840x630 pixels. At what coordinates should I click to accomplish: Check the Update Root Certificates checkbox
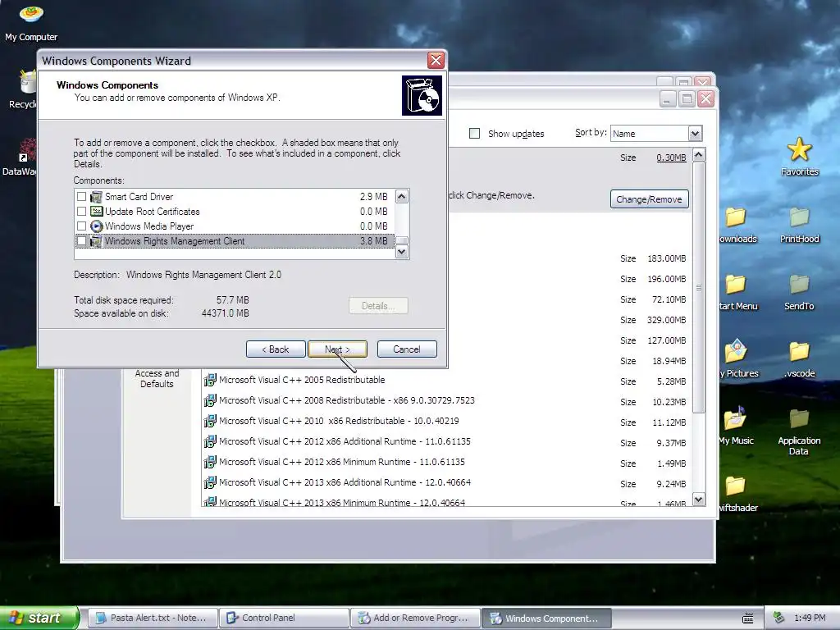[x=81, y=211]
